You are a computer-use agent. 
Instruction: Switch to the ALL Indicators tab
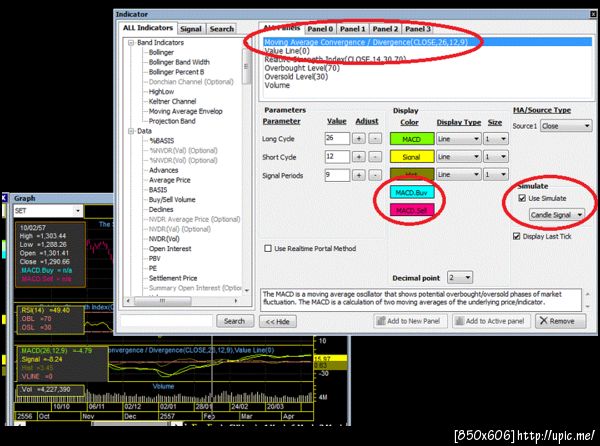pyautogui.click(x=148, y=28)
